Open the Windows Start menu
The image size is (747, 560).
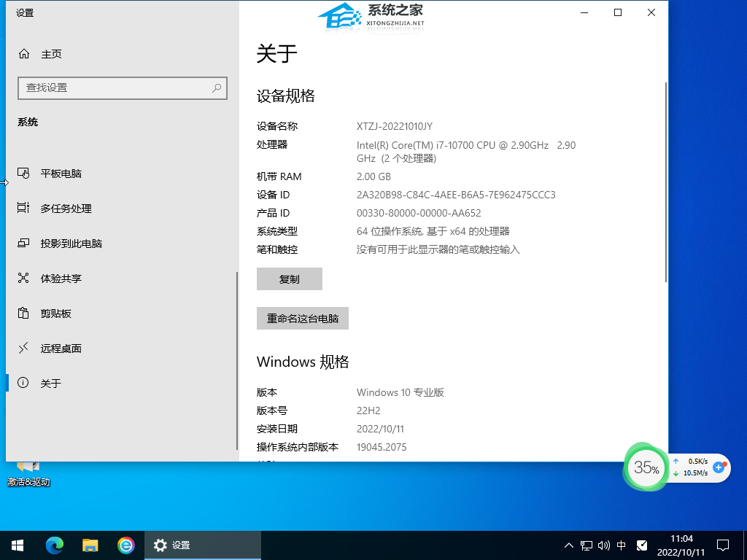click(18, 545)
